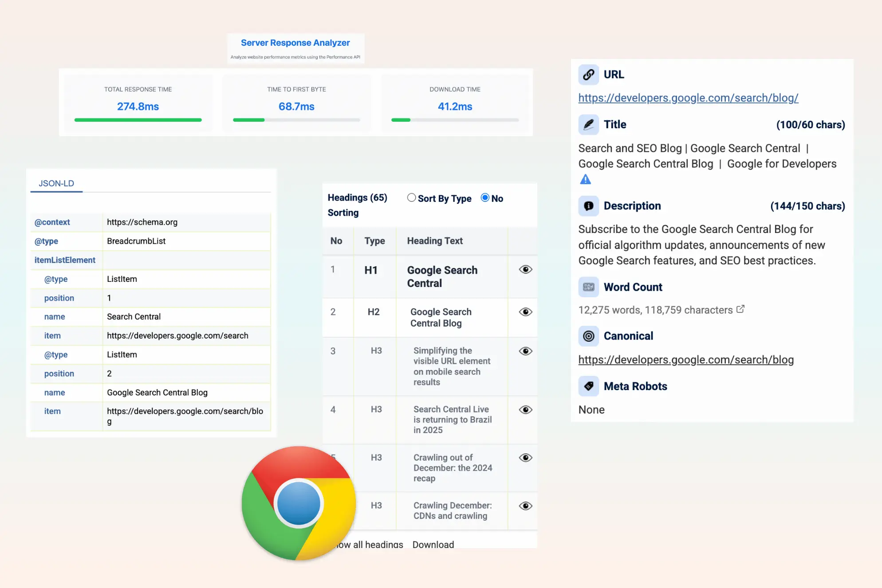
Task: Toggle eye for Search Central Live heading
Action: coord(525,410)
